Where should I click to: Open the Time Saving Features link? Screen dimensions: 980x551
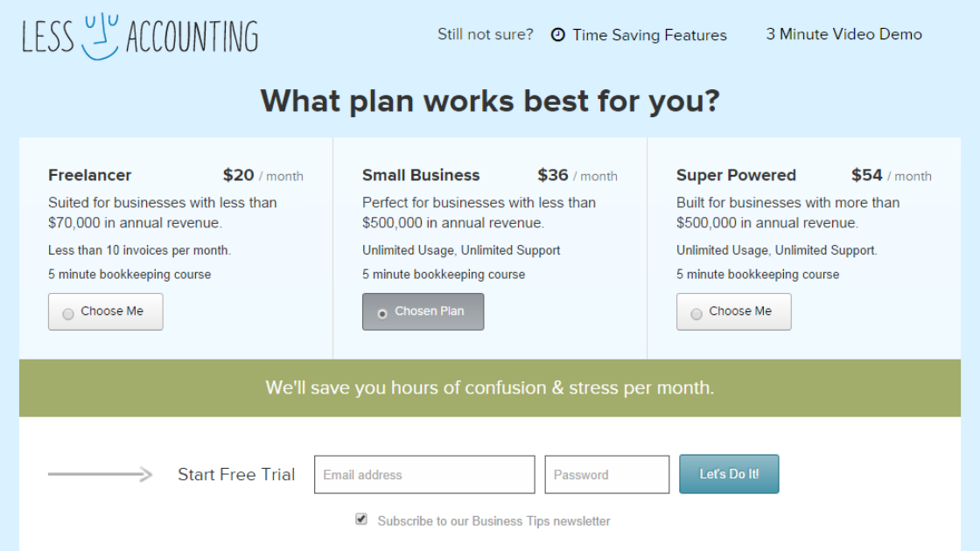[649, 35]
